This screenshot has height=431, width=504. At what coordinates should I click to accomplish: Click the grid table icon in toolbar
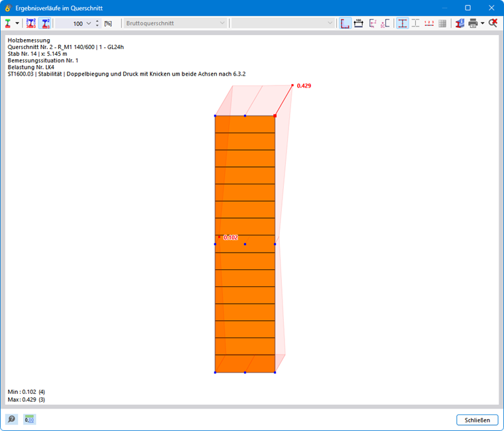pyautogui.click(x=442, y=23)
